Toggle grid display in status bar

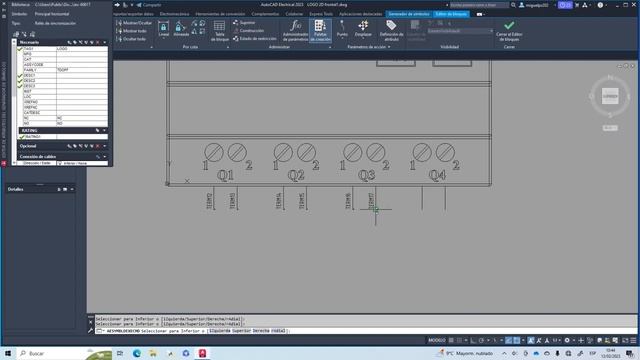pos(451,340)
